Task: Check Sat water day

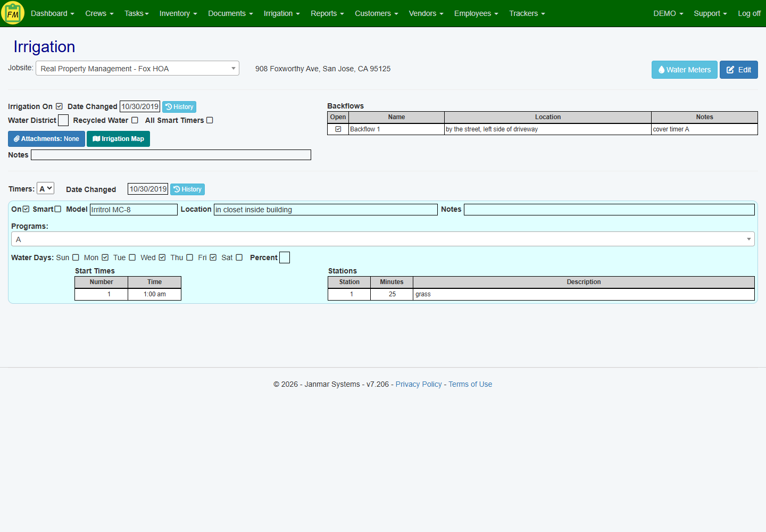Action: coord(239,257)
